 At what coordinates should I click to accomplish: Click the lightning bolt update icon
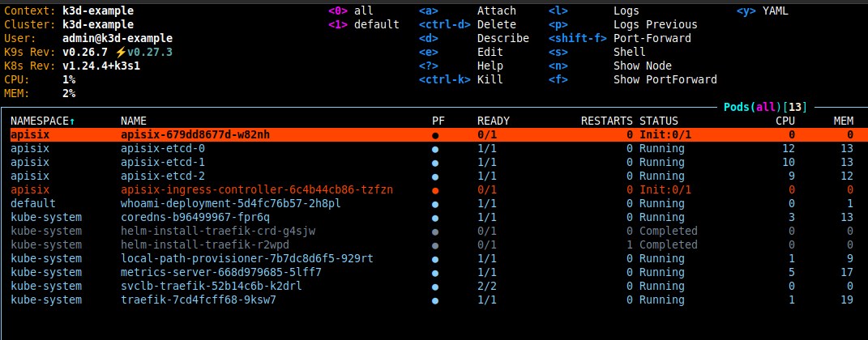120,52
